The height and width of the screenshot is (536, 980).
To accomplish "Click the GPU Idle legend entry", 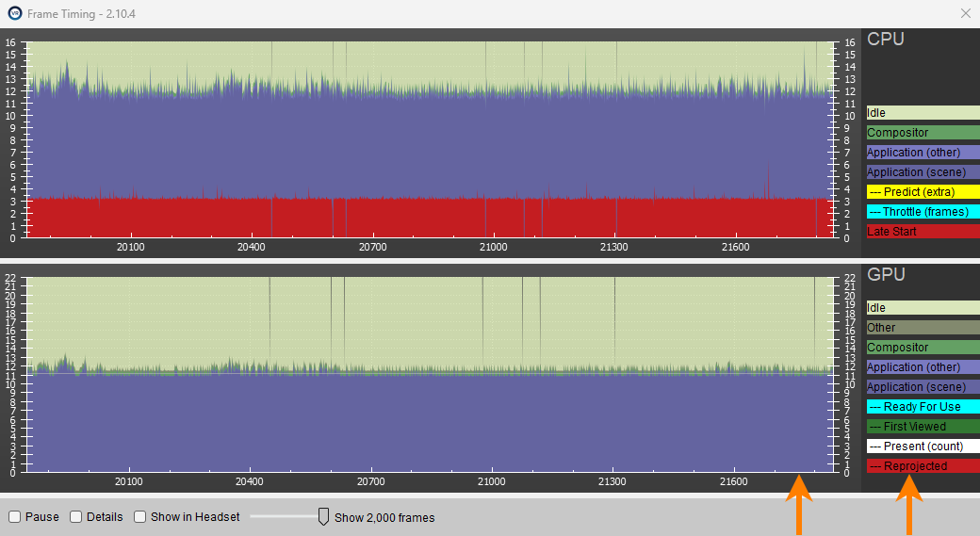I will [923, 308].
